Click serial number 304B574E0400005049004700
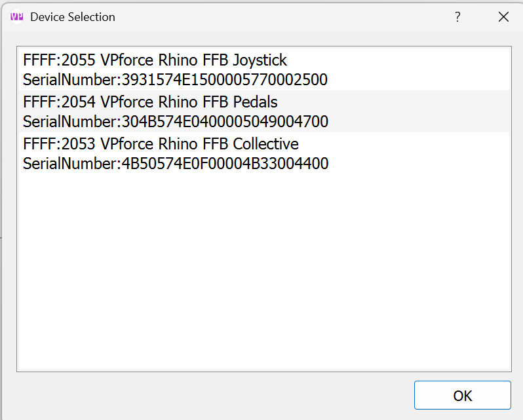Image resolution: width=523 pixels, height=420 pixels. point(225,122)
